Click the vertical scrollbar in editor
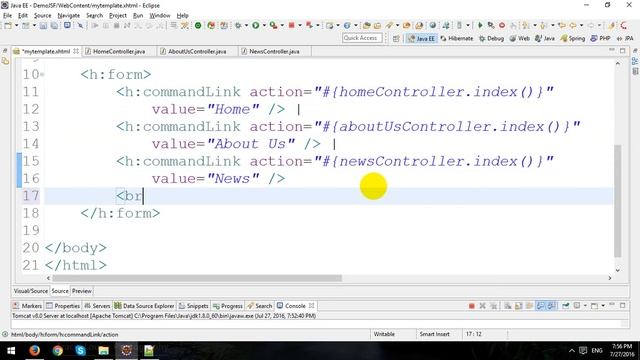Viewport: 640px width, 360px height. [x=618, y=200]
